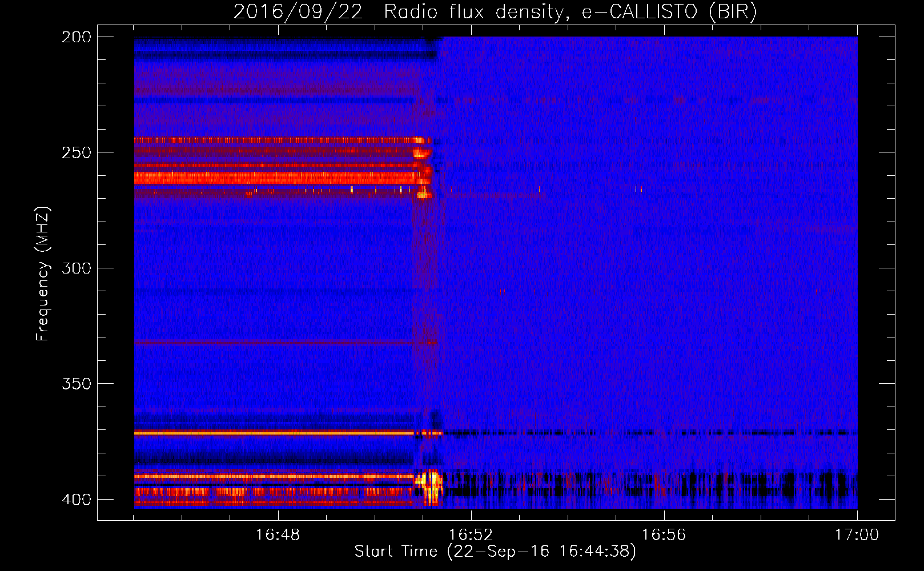Click the 300 frequency tick label
This screenshot has width=924, height=571.
click(x=77, y=268)
